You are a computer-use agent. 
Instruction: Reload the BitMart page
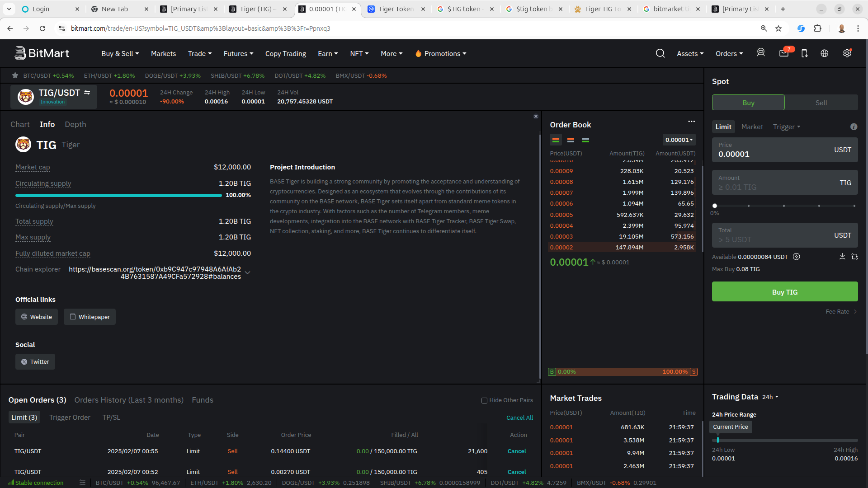42,28
